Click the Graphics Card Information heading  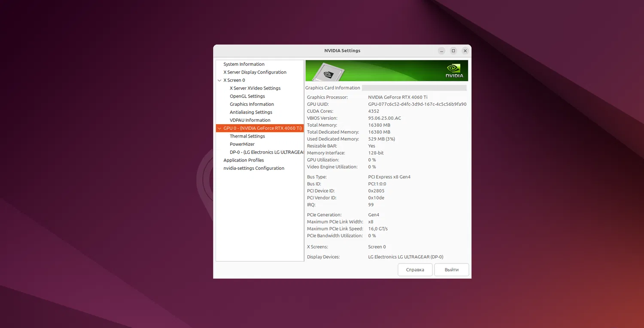click(x=333, y=88)
